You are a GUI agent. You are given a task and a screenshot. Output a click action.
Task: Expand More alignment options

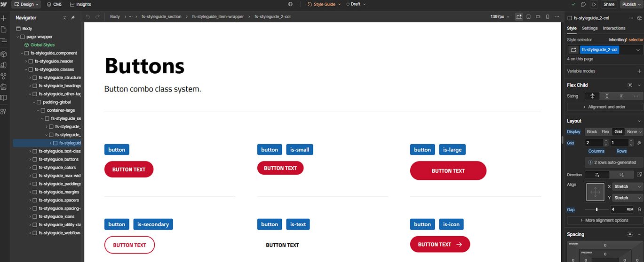[x=605, y=220]
